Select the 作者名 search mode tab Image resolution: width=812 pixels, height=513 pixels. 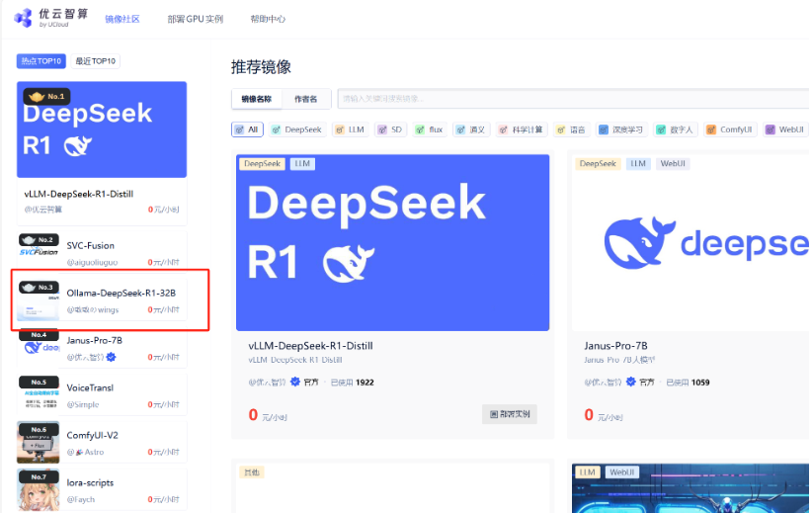coord(305,99)
